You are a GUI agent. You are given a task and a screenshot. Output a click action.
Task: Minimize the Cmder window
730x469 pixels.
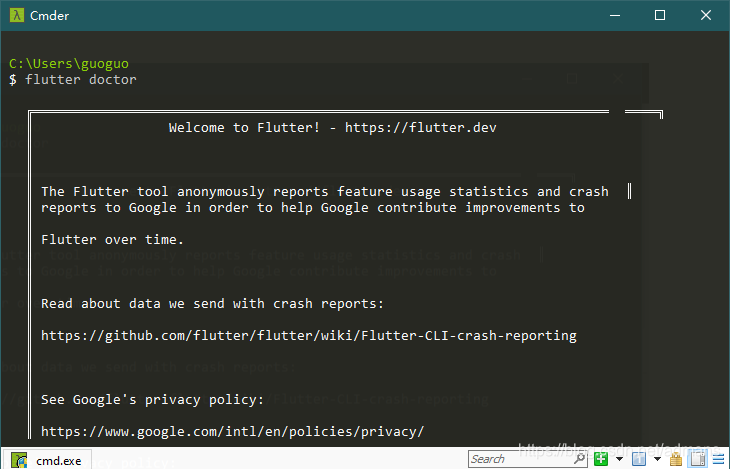615,15
